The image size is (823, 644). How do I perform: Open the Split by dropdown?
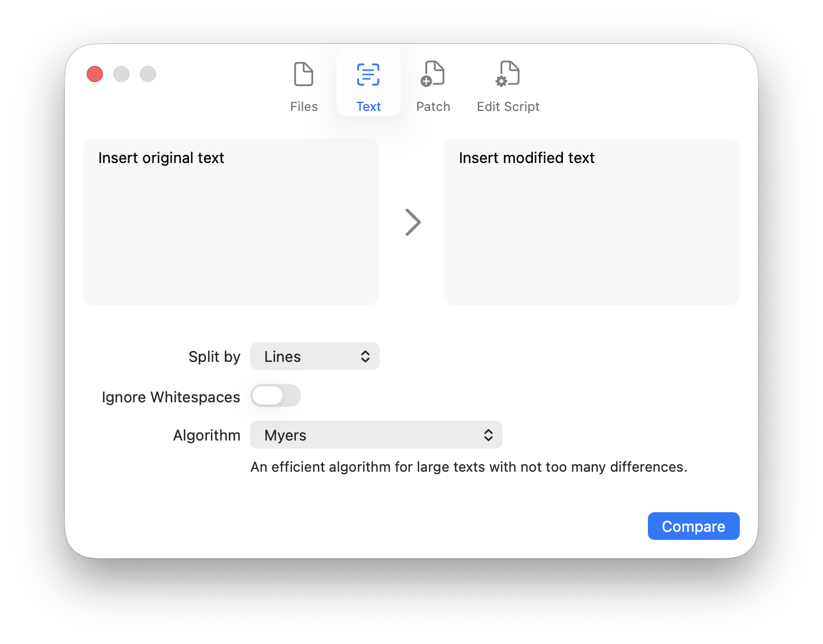click(314, 357)
